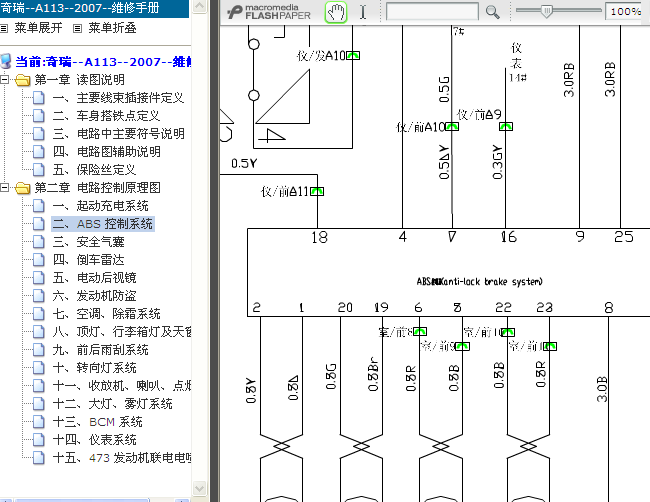
Task: Select 第一章 读图说明 chapter label
Action: point(80,80)
